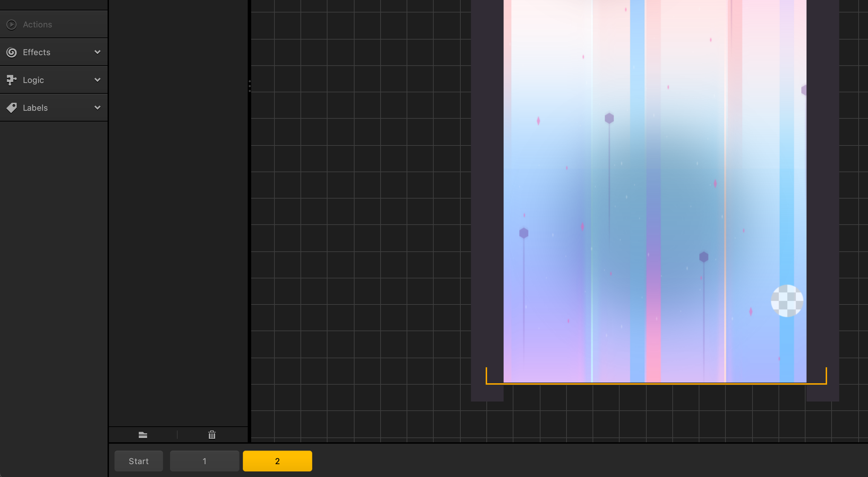Click the Labels category label text
The image size is (868, 477).
click(35, 108)
